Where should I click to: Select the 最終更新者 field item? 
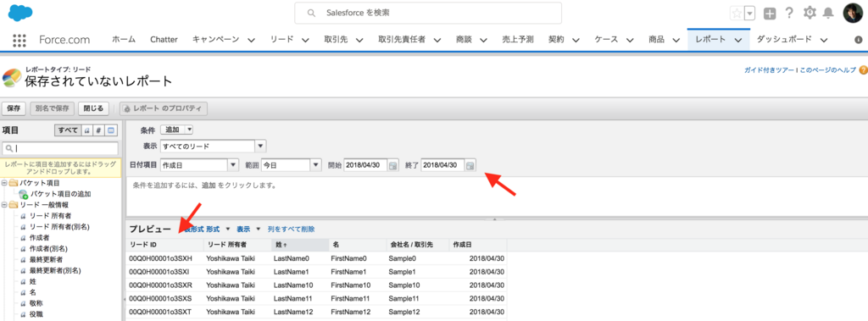click(x=46, y=259)
